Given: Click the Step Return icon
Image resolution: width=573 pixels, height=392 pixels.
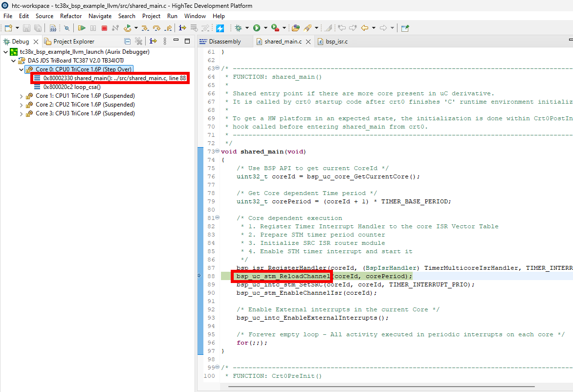Looking at the screenshot, I should pyautogui.click(x=168, y=28).
